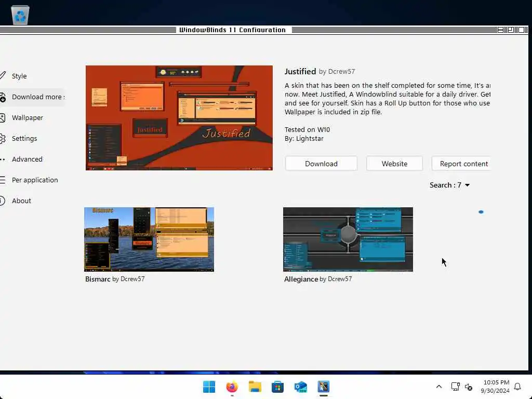The height and width of the screenshot is (399, 532).
Task: Click the WindowBlinds taskbar icon
Action: click(324, 387)
